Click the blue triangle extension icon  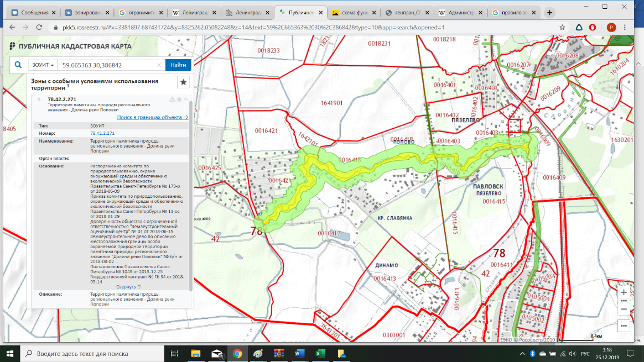579,28
